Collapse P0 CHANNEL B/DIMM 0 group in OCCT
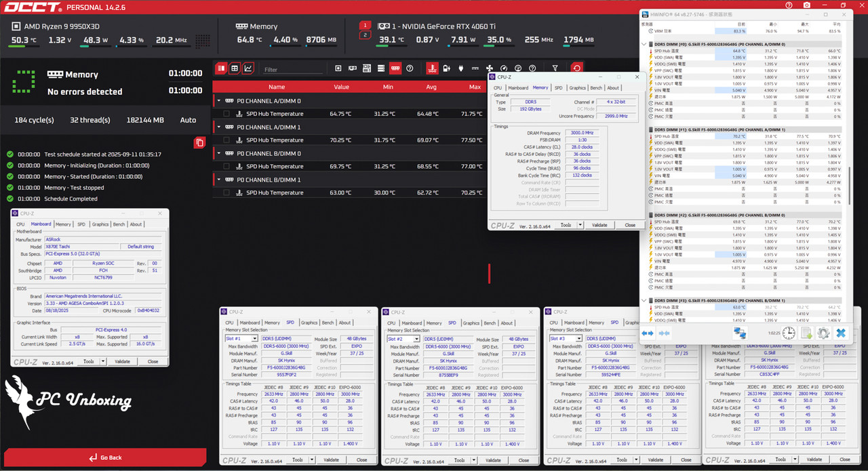 [x=218, y=153]
